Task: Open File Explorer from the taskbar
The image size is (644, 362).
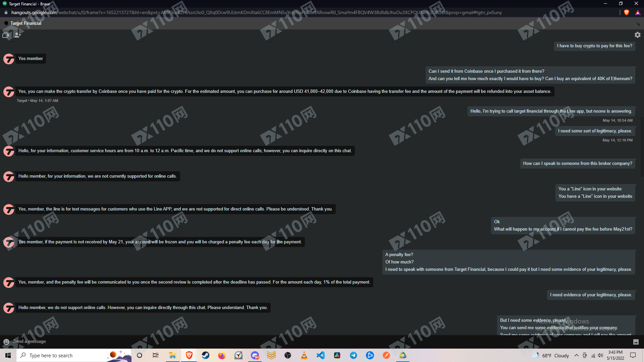Action: pos(172,355)
